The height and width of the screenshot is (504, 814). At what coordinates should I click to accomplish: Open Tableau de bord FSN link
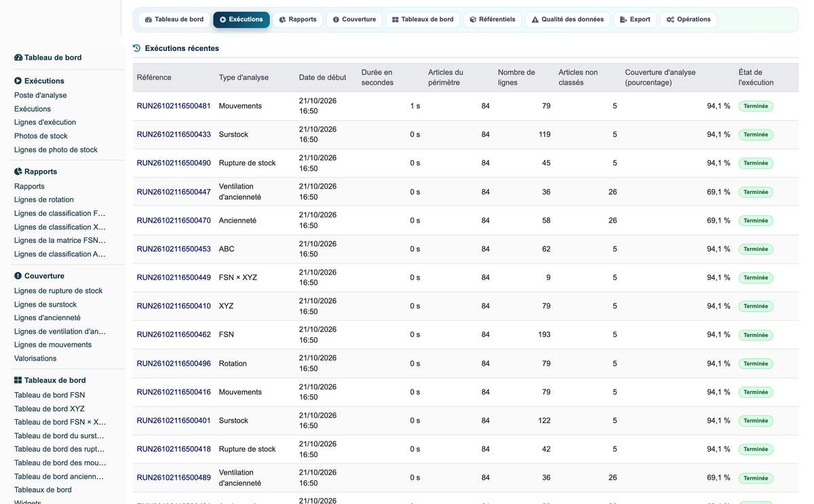[50, 395]
